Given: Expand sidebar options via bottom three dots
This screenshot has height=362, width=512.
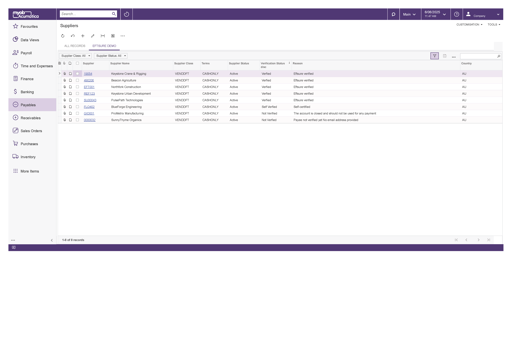Looking at the screenshot, I should [13, 240].
